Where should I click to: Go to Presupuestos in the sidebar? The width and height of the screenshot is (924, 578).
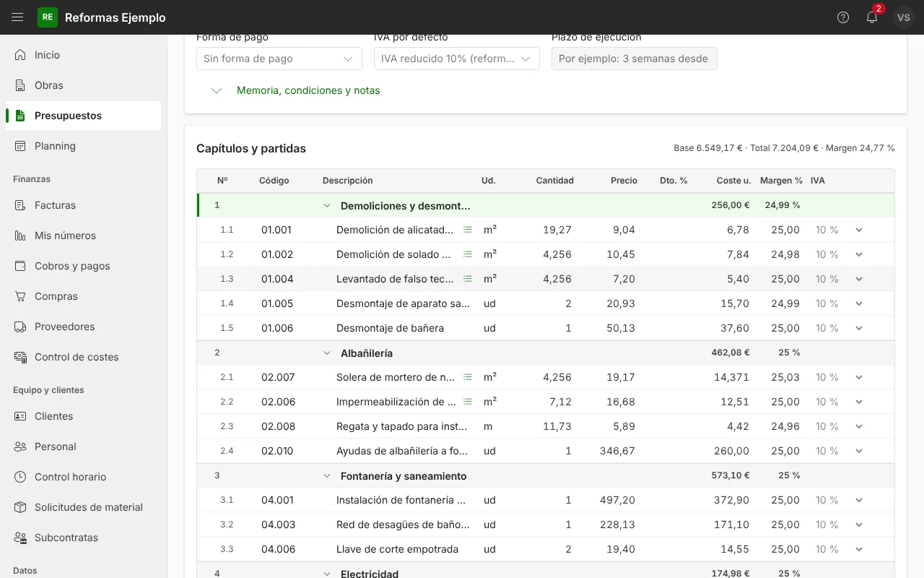coord(83,116)
